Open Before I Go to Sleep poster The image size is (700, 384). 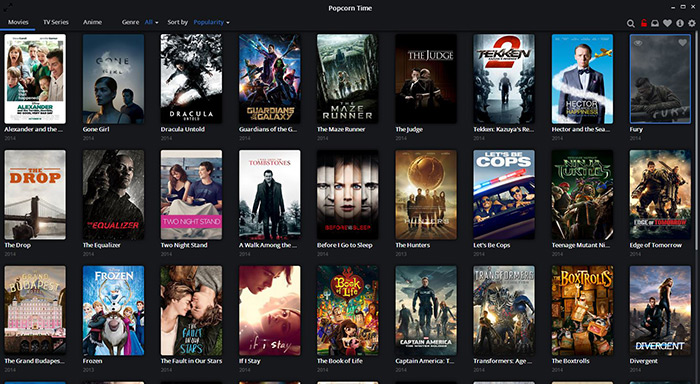pyautogui.click(x=348, y=195)
